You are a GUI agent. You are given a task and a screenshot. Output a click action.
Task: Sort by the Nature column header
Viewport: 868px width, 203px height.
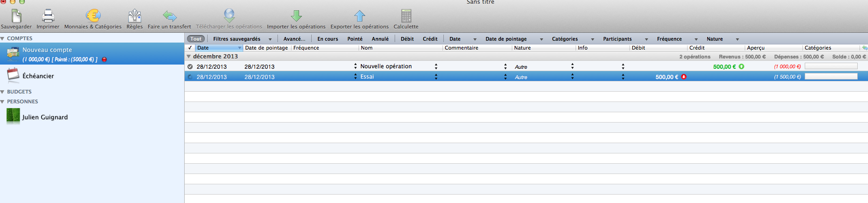[544, 48]
